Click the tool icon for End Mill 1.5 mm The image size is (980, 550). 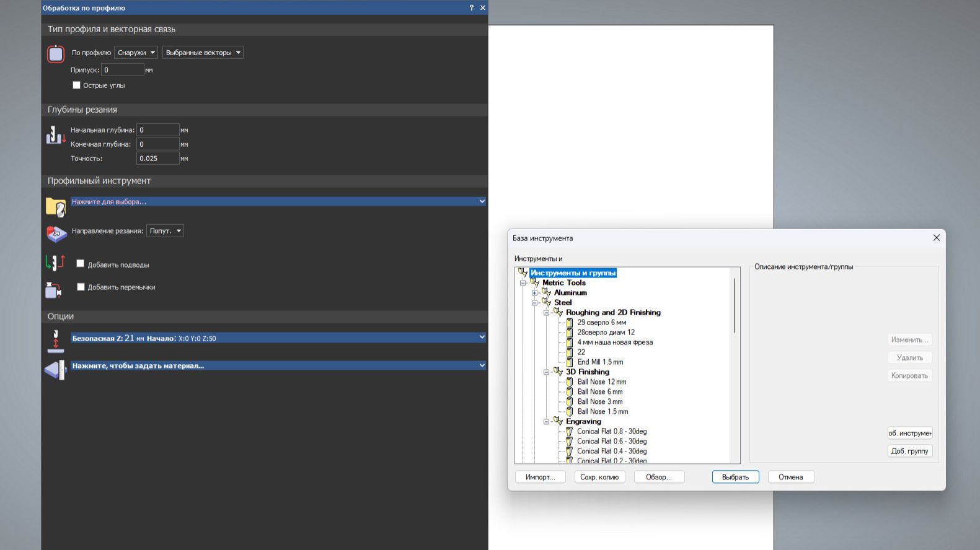pyautogui.click(x=570, y=362)
